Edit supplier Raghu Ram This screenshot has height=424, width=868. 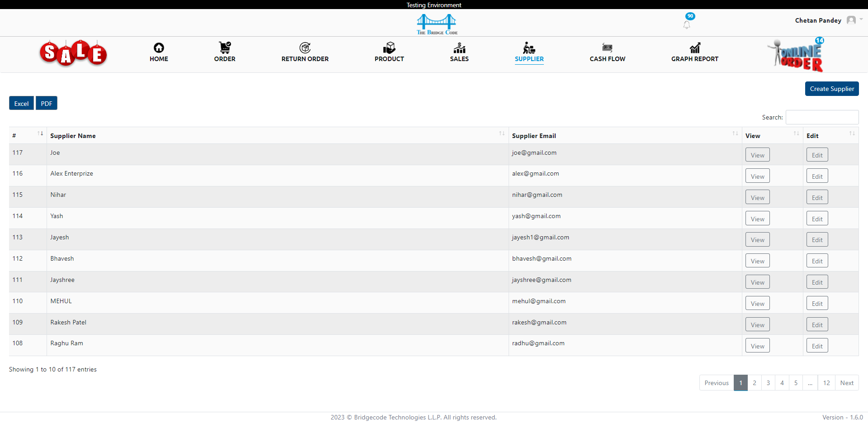pos(817,346)
